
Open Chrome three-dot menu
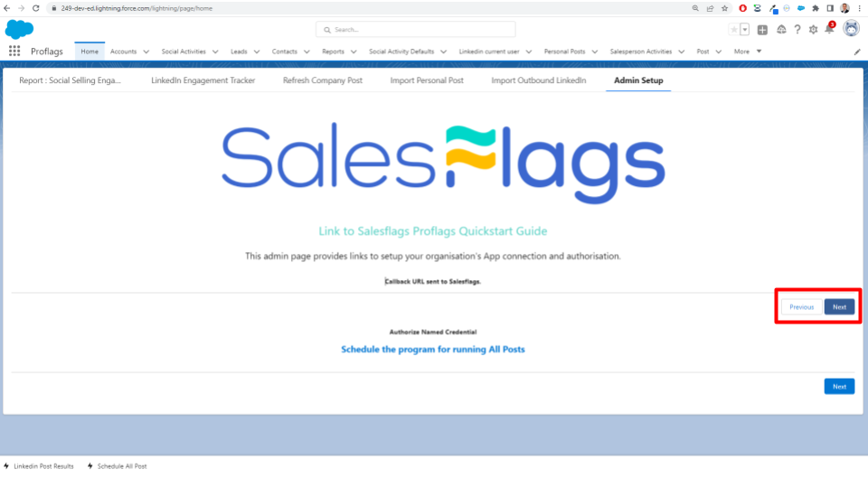(x=860, y=8)
